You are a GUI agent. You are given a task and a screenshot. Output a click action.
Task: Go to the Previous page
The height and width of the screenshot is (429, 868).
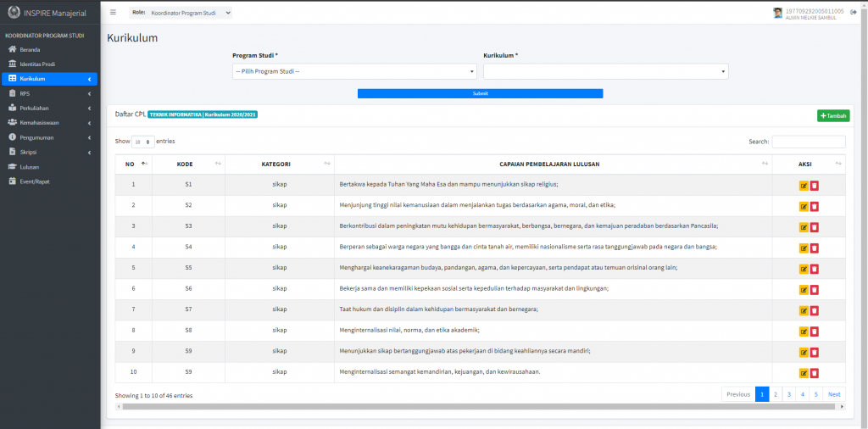click(738, 394)
